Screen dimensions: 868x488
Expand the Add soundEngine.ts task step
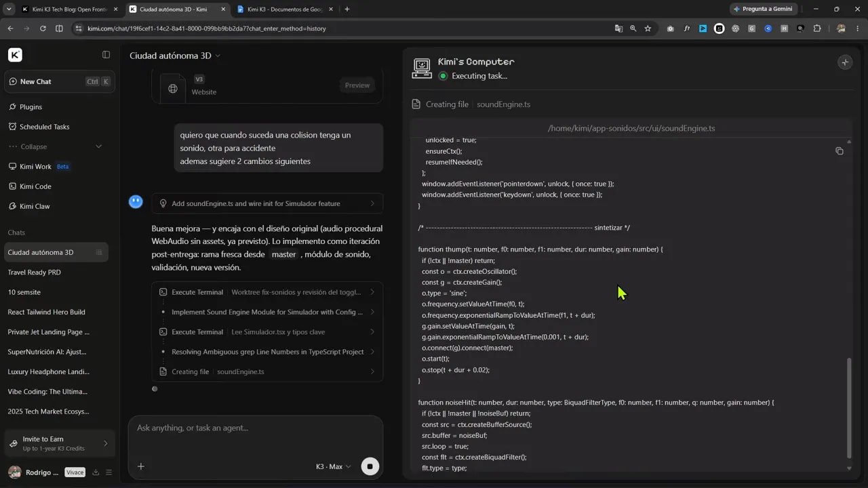267,203
